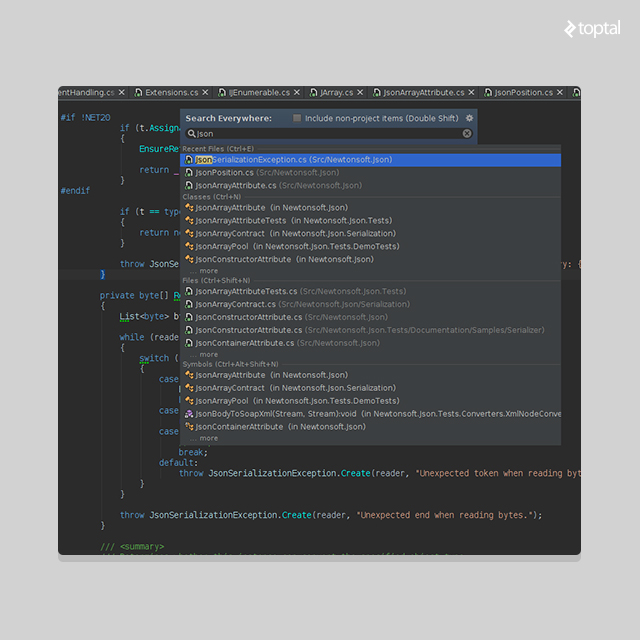
Task: Close the JsonArrayAttribute.cs tab
Action: click(x=471, y=93)
